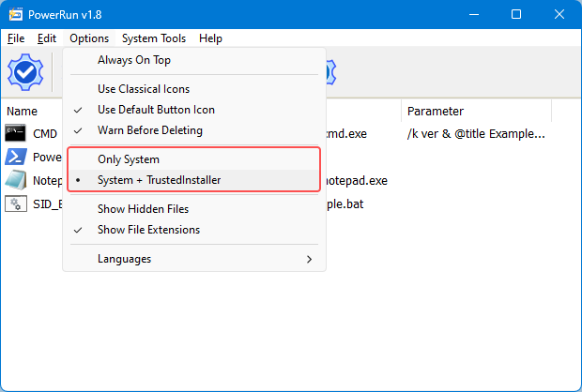
Task: Sort by Parameter column header
Action: click(436, 112)
